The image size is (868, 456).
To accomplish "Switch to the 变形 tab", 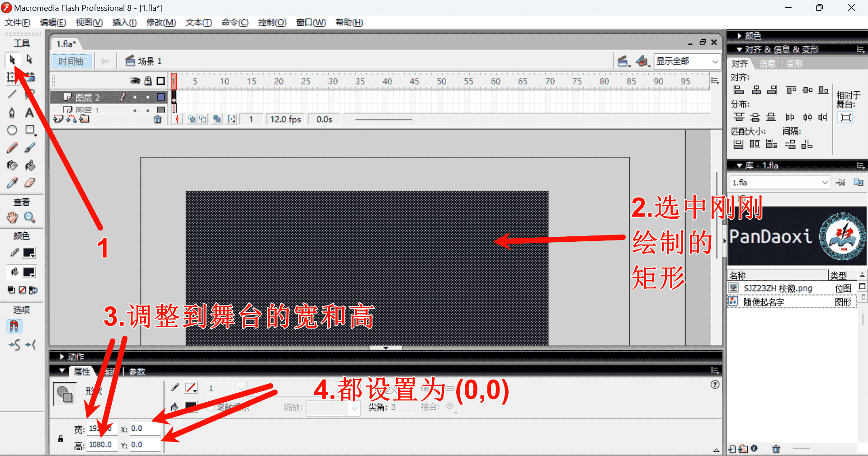I will [x=794, y=64].
